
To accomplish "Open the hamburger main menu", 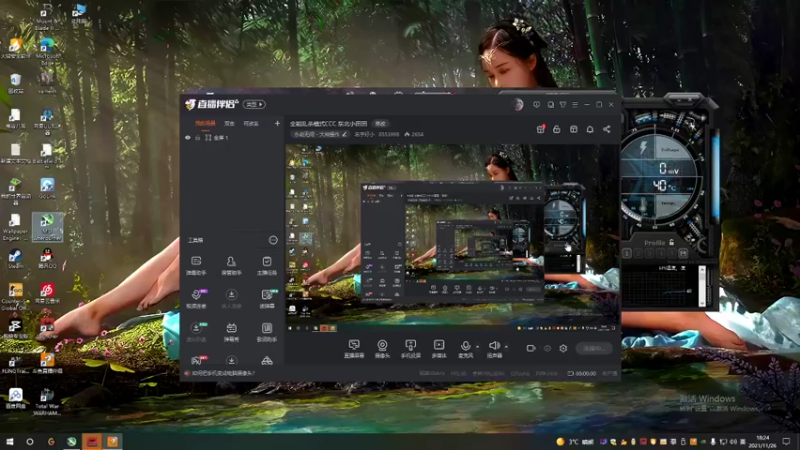I will click(x=575, y=105).
